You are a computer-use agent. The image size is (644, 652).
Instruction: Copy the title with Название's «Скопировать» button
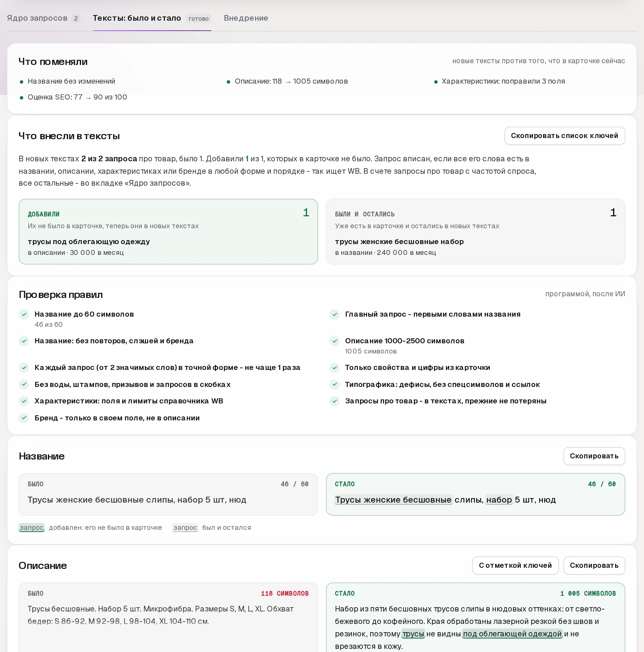pyautogui.click(x=594, y=456)
